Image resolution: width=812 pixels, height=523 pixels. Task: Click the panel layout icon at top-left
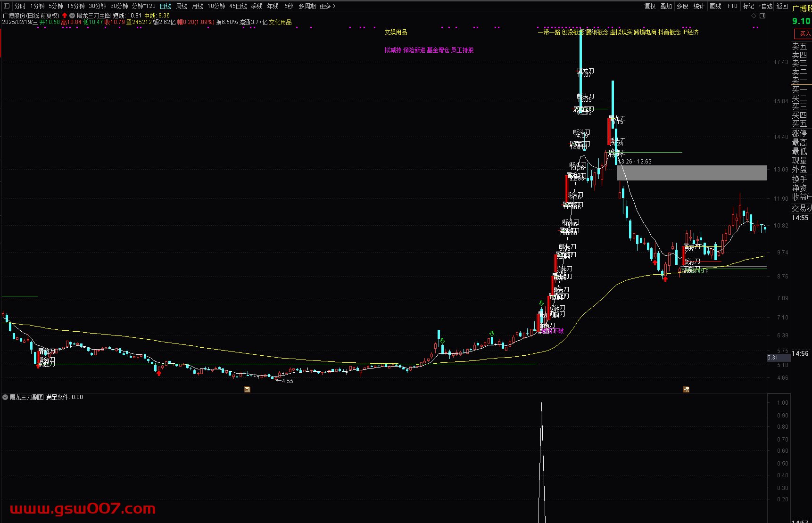pyautogui.click(x=6, y=6)
